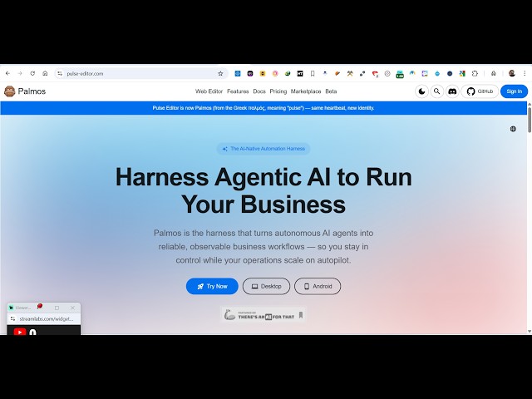532x399 pixels.
Task: Open the bookmark outline extension icon
Action: [313, 74]
